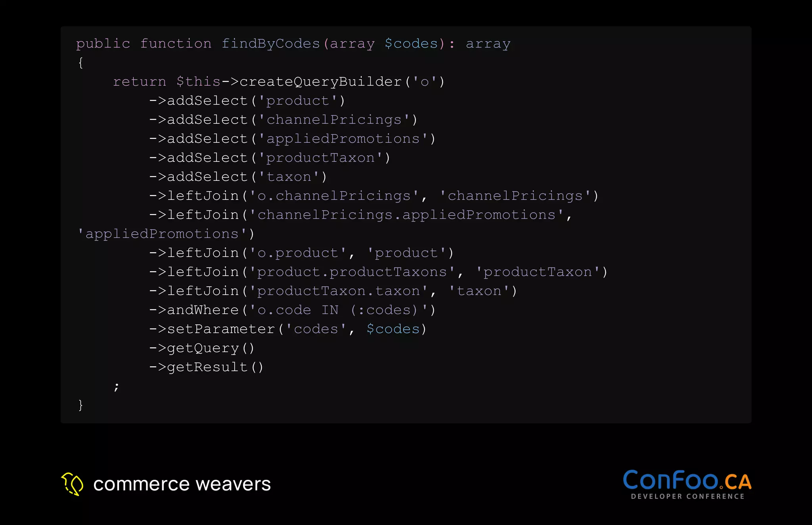This screenshot has height=525, width=812.
Task: Click the getQuery() call
Action: [201, 348]
